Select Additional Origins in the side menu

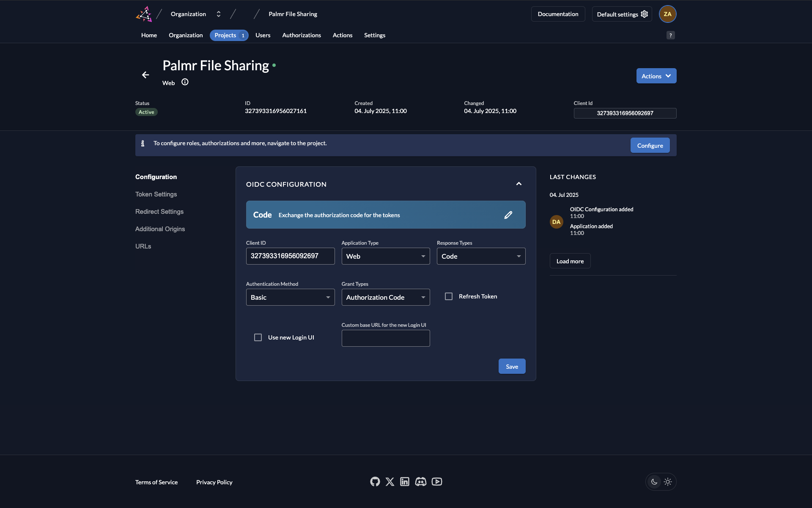[x=160, y=229]
